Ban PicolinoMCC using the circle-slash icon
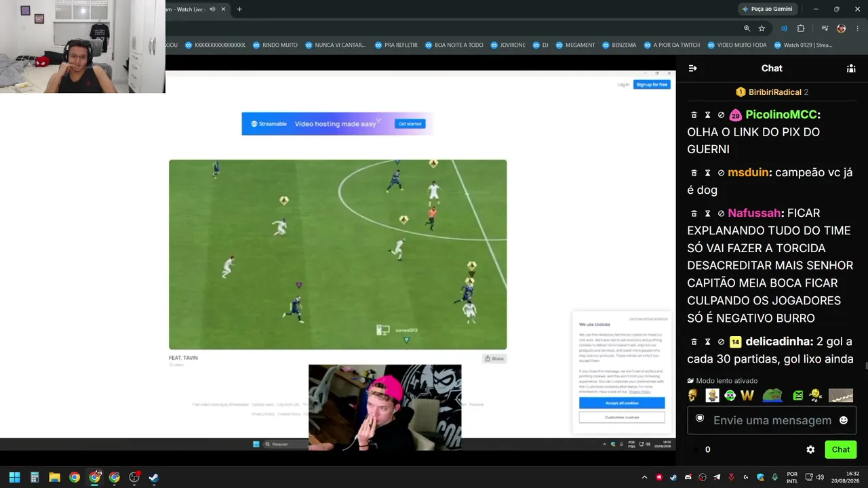868x488 pixels. 721,115
